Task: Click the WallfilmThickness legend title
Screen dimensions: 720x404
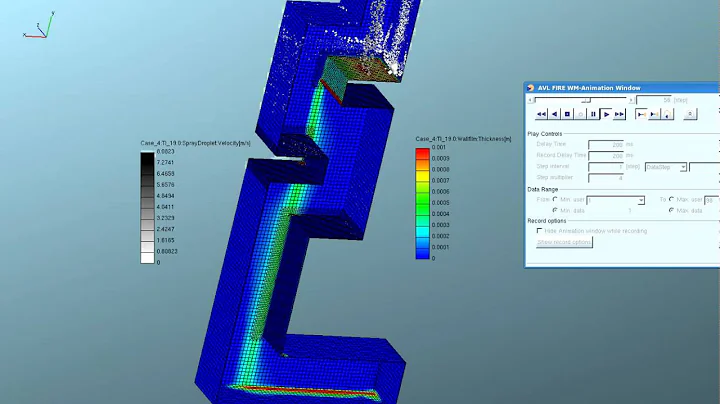Action: pyautogui.click(x=463, y=139)
